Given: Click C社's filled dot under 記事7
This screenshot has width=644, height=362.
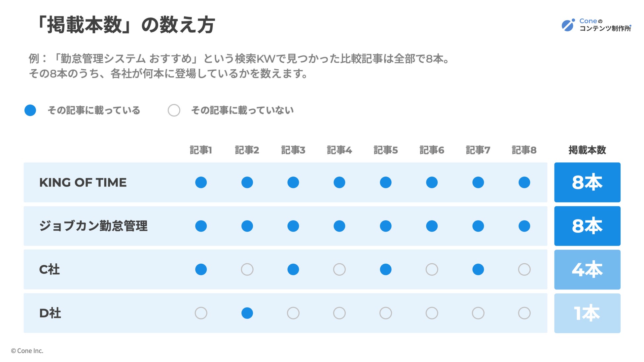Looking at the screenshot, I should pos(478,270).
